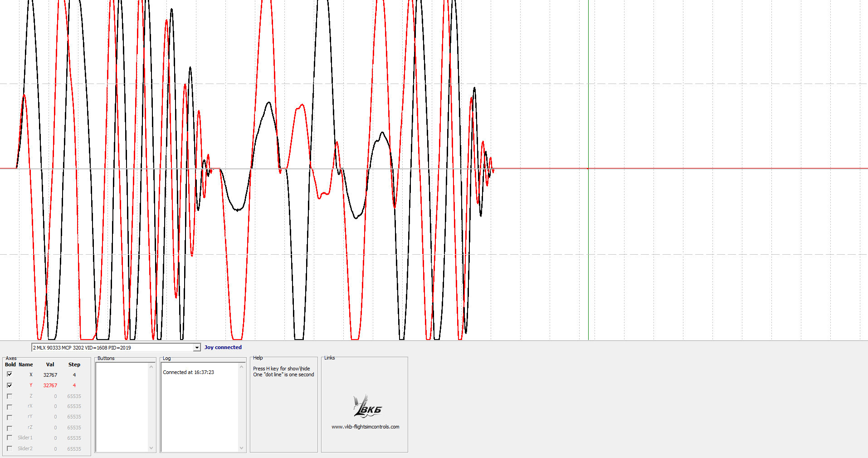Enable the Z axis checkbox
The height and width of the screenshot is (458, 868).
click(10, 396)
